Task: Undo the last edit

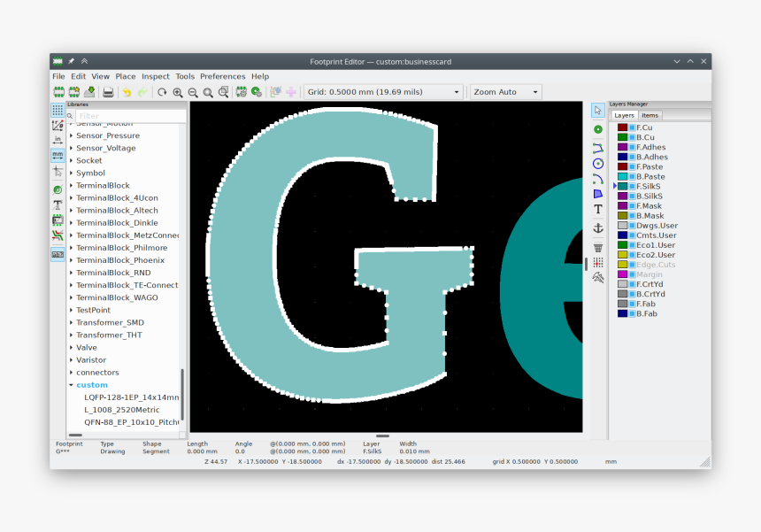Action: click(127, 92)
